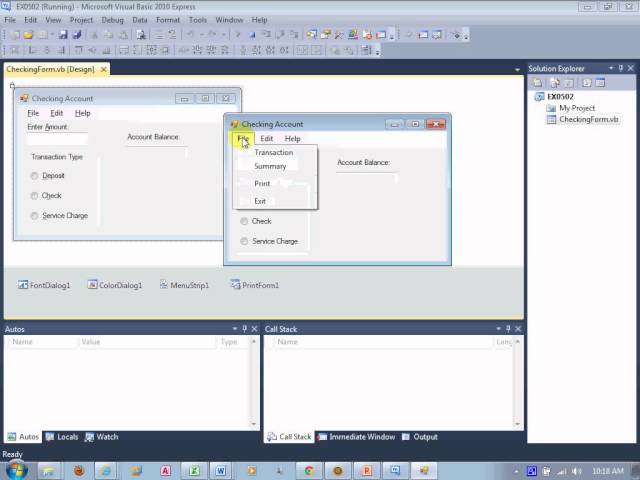Select PrintForm1 component in tray
This screenshot has width=640, height=480.
[x=255, y=285]
